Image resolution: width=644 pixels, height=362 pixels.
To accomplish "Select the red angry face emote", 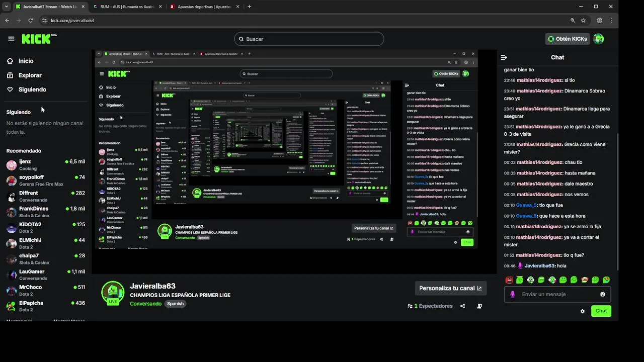I will click(509, 280).
